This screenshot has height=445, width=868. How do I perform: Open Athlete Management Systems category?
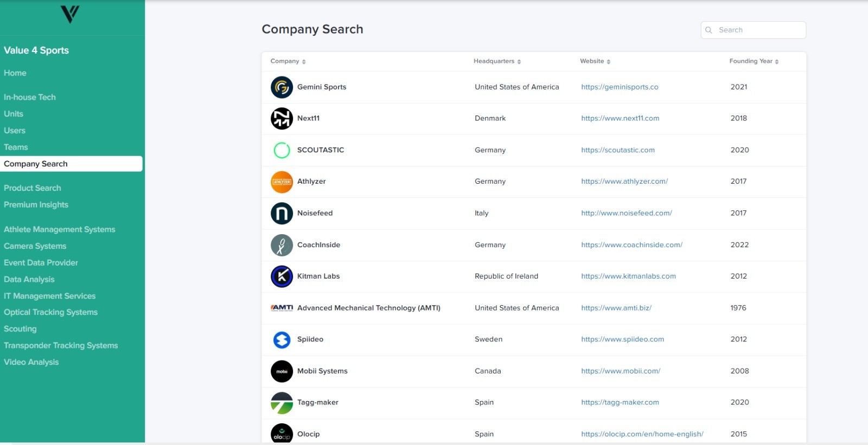[x=60, y=230]
